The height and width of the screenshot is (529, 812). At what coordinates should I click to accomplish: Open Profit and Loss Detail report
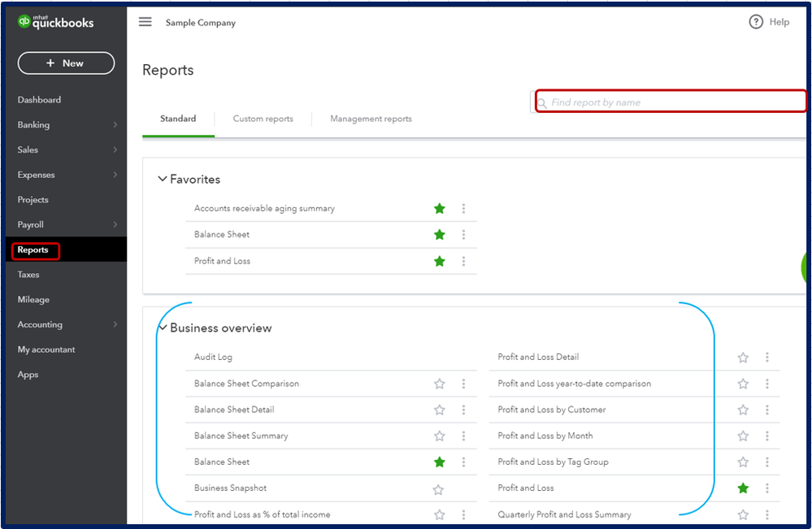tap(539, 358)
